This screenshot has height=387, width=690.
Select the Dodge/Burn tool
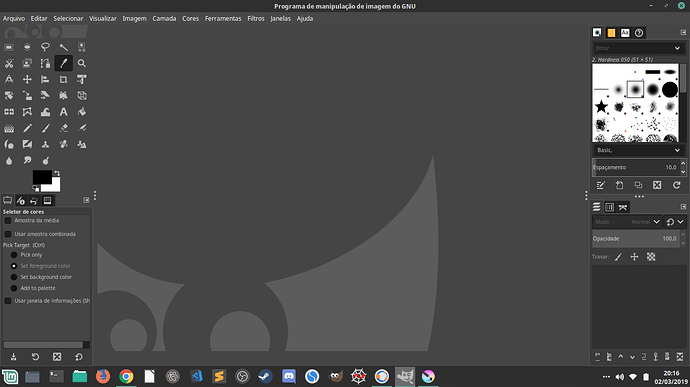point(45,160)
